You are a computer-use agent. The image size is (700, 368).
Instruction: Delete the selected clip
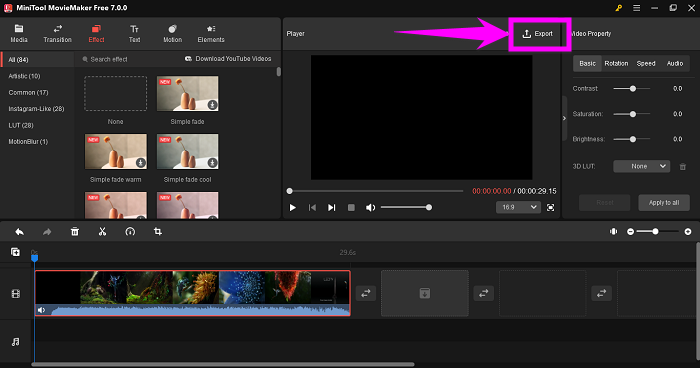(x=75, y=231)
